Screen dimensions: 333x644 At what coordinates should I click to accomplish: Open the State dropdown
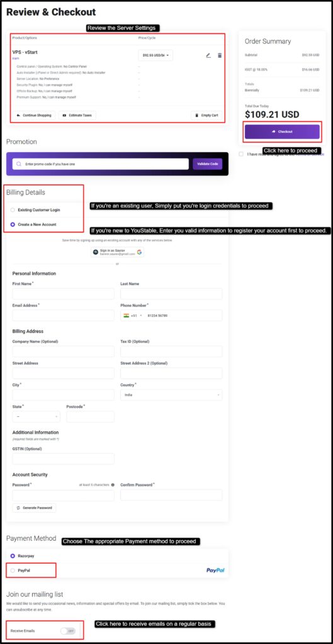pyautogui.click(x=36, y=417)
